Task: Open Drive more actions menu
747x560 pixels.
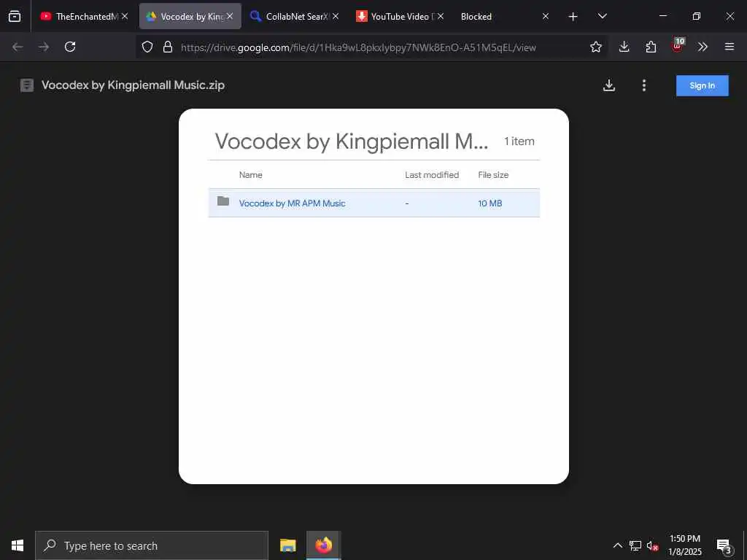Action: click(x=644, y=85)
